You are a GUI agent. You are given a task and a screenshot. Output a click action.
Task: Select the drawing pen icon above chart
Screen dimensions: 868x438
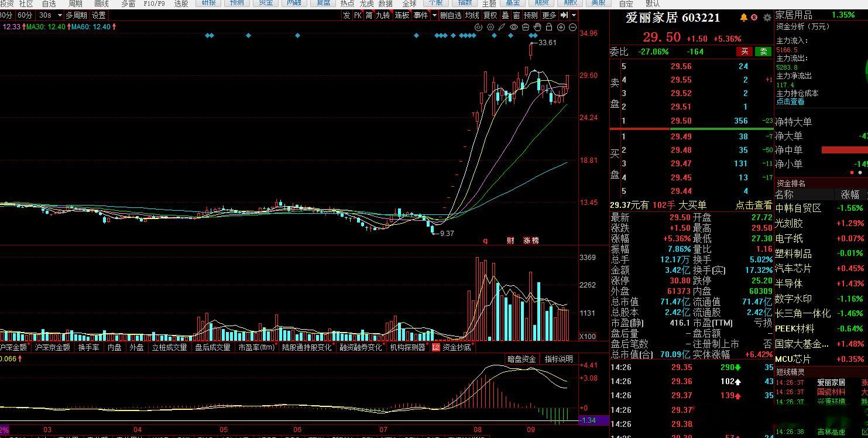click(x=502, y=27)
